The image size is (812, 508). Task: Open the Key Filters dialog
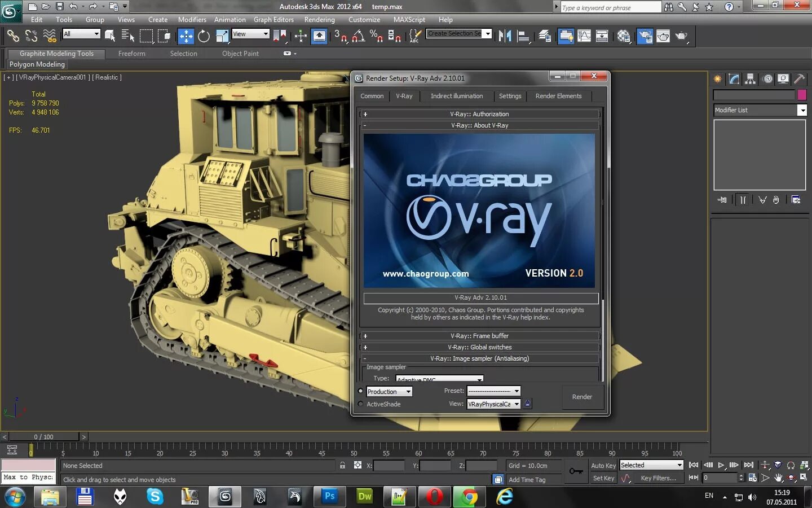click(x=658, y=478)
